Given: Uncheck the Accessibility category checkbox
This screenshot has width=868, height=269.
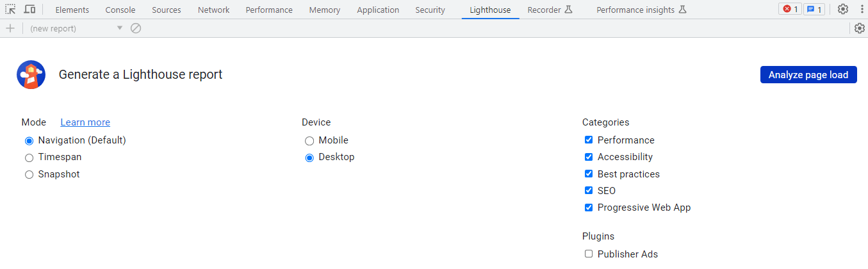Looking at the screenshot, I should (589, 157).
